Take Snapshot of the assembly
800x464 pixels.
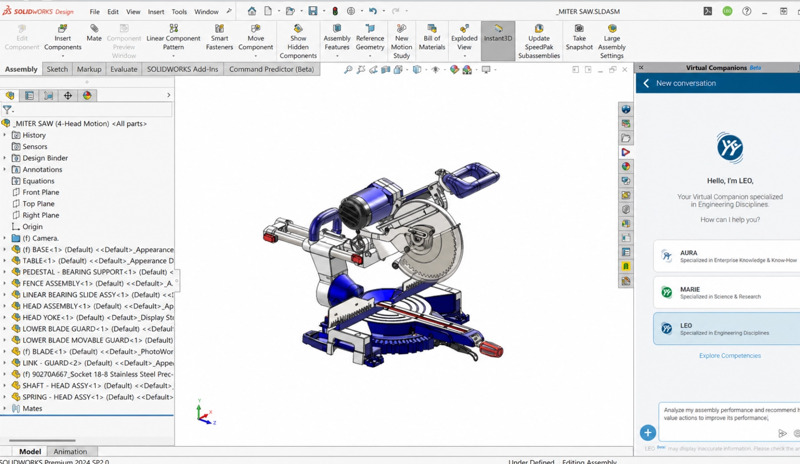pyautogui.click(x=579, y=37)
